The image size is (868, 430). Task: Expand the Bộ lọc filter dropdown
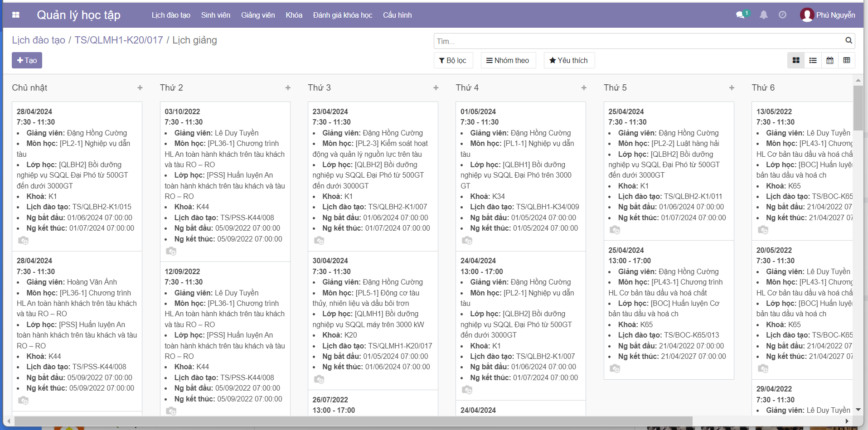(x=453, y=60)
